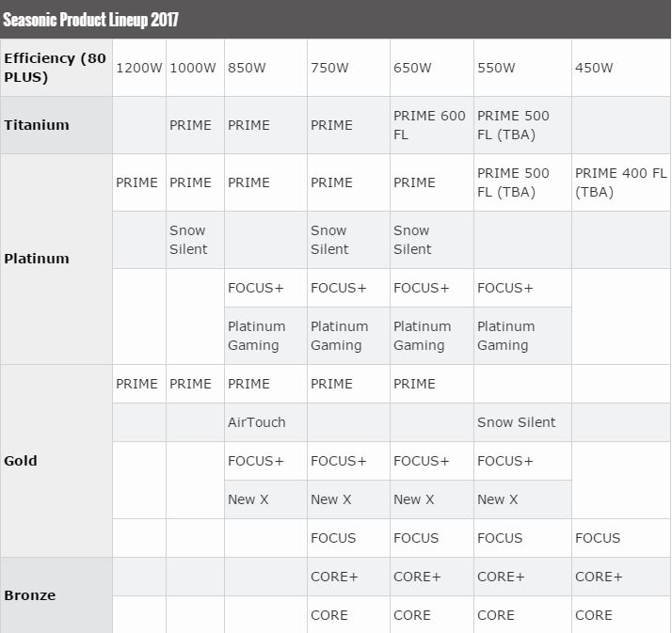672x633 pixels.
Task: Select the 1000W column header
Action: tap(193, 68)
